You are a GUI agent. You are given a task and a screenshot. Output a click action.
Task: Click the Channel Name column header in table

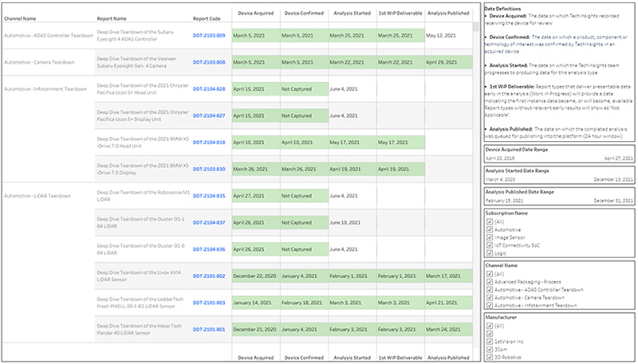20,18
